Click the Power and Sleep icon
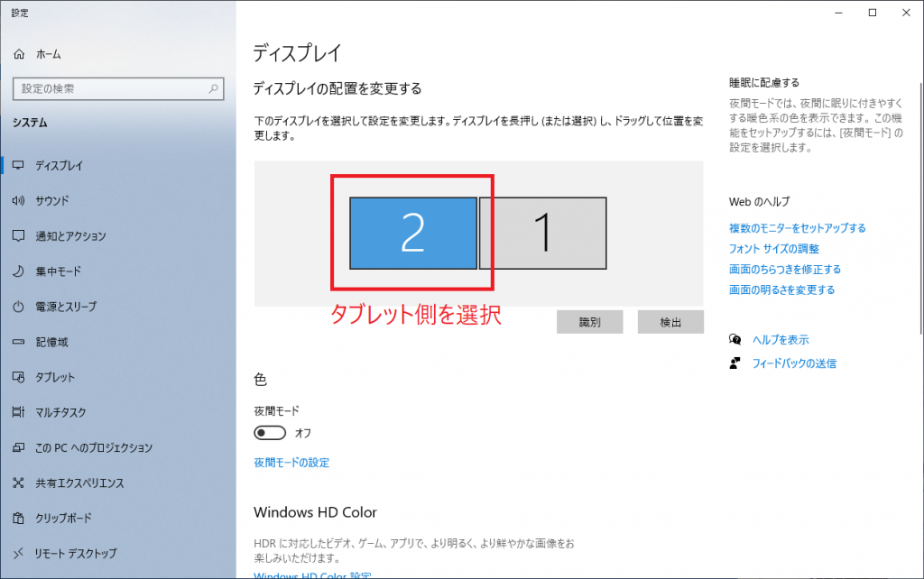924x579 pixels. (18, 307)
